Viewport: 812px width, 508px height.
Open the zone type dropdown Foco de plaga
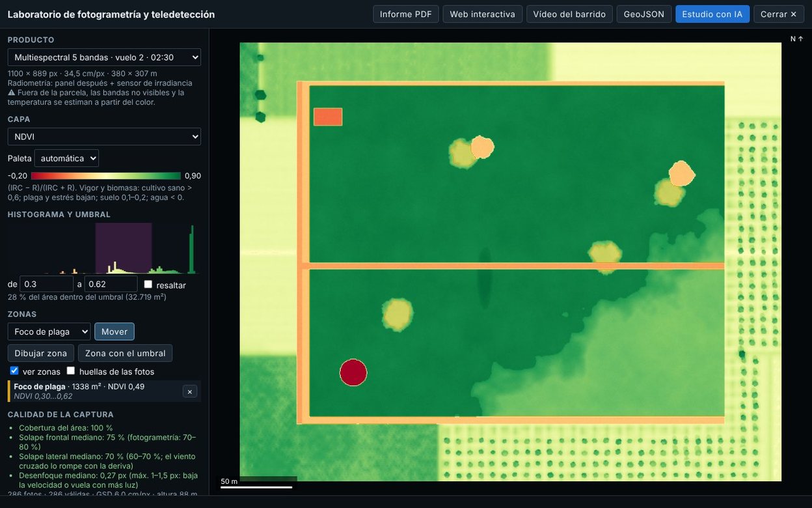pos(49,332)
